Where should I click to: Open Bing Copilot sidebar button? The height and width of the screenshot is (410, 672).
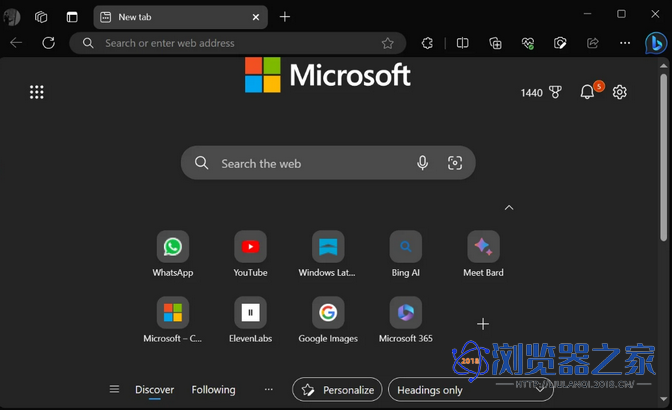click(656, 43)
